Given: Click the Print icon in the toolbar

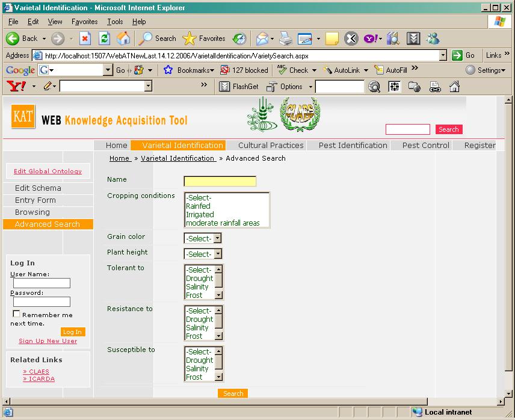Looking at the screenshot, I should pyautogui.click(x=285, y=39).
